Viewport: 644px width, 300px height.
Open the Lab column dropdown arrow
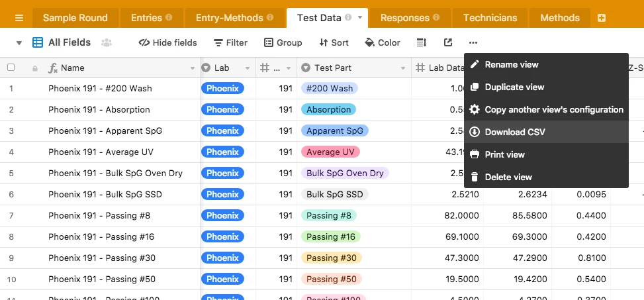tap(248, 68)
